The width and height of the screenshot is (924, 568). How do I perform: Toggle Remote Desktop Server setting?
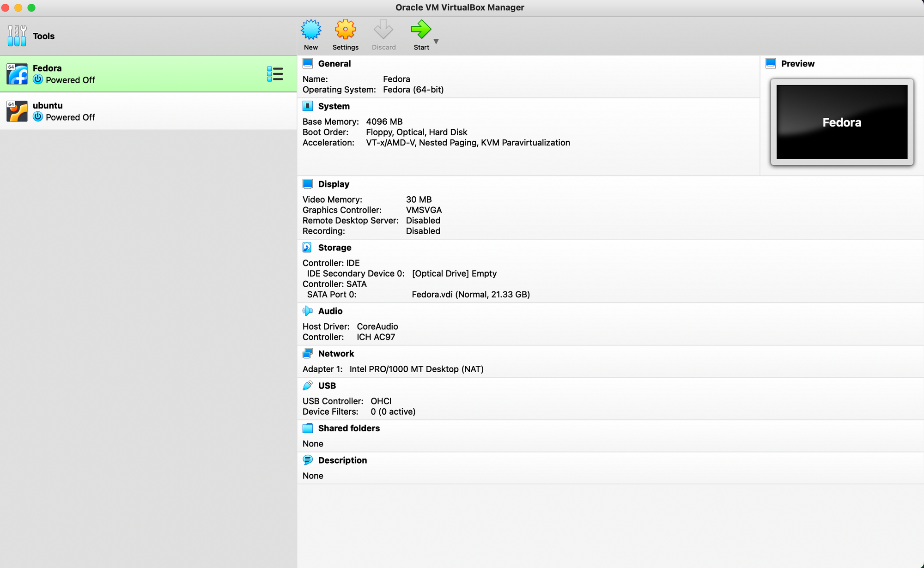tap(423, 220)
